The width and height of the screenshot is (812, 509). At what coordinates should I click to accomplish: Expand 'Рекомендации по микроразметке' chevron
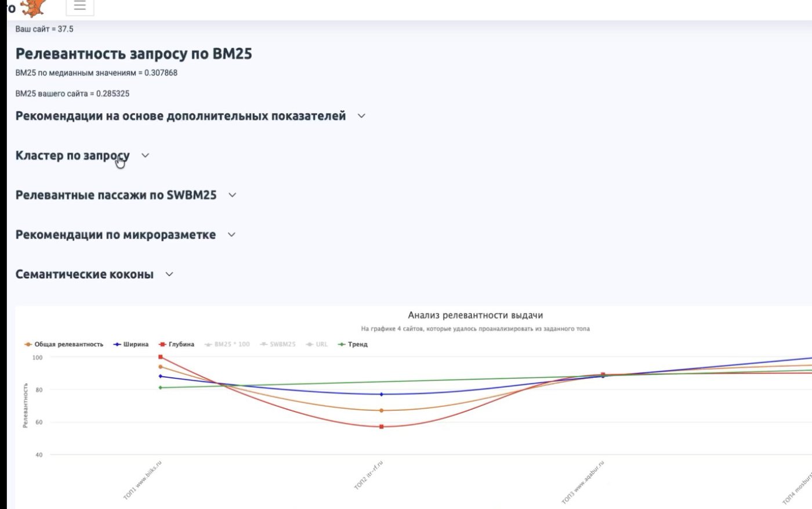(x=231, y=234)
